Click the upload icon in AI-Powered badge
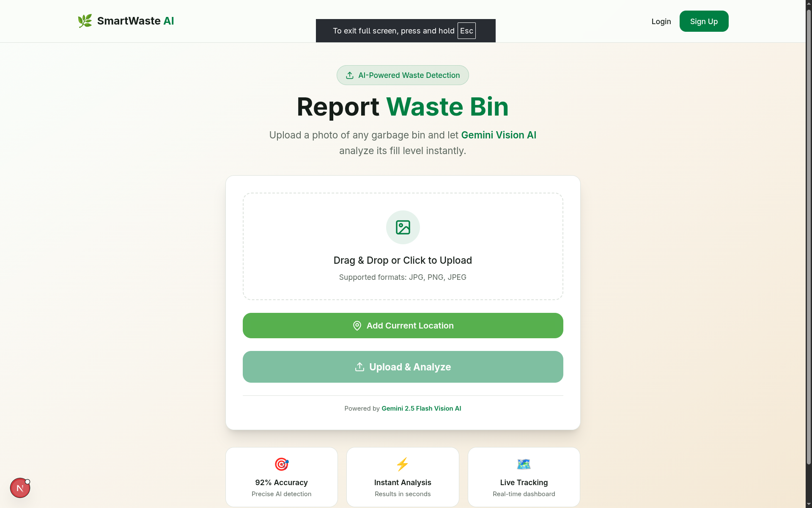The image size is (812, 508). (350, 75)
